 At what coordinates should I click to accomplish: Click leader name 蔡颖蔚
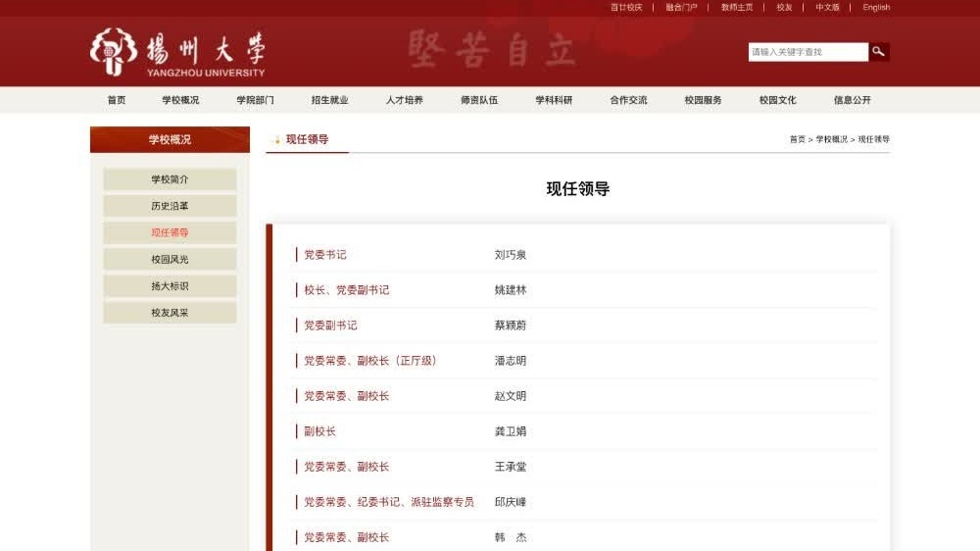coord(510,326)
